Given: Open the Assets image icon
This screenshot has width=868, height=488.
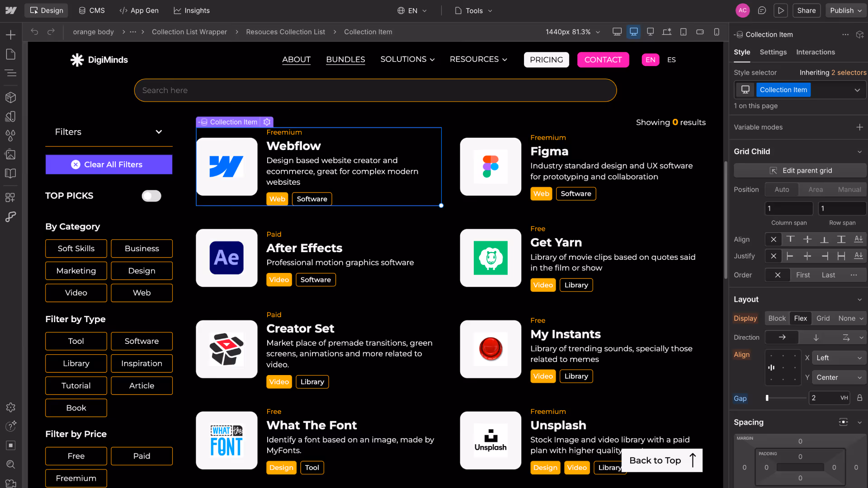Looking at the screenshot, I should click(11, 155).
